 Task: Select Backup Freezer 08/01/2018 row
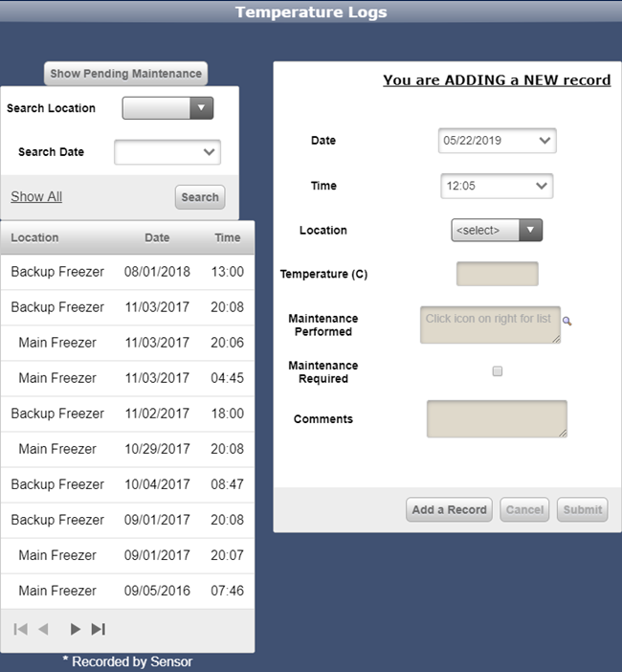[127, 272]
